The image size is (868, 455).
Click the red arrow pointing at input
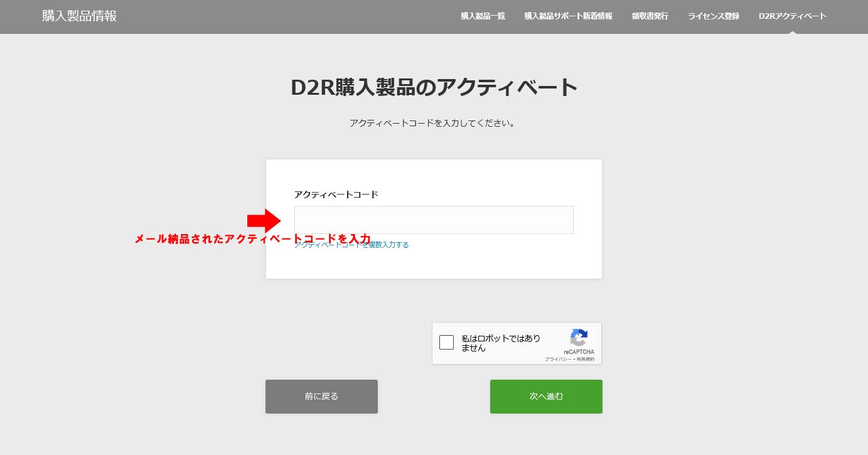264,220
